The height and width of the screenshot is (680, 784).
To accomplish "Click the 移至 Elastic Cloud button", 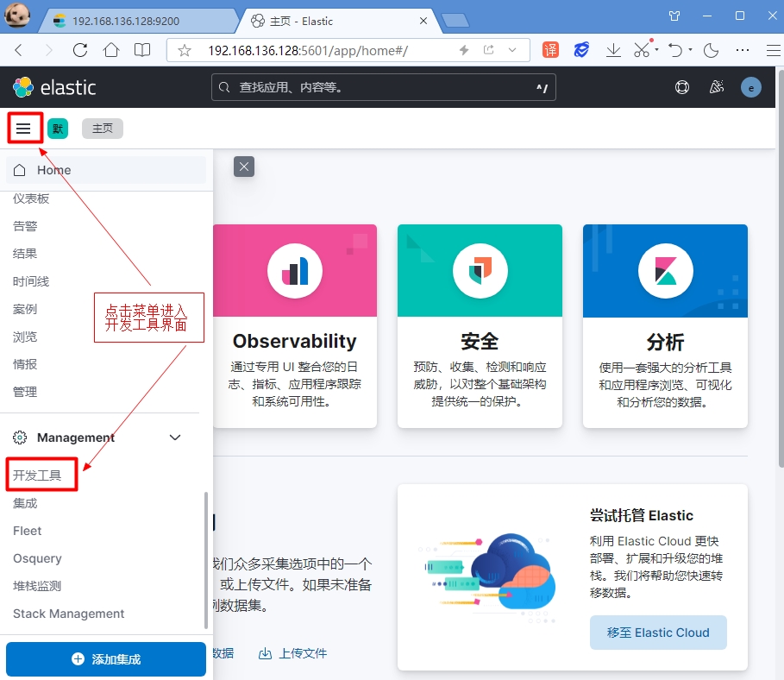I will point(658,633).
